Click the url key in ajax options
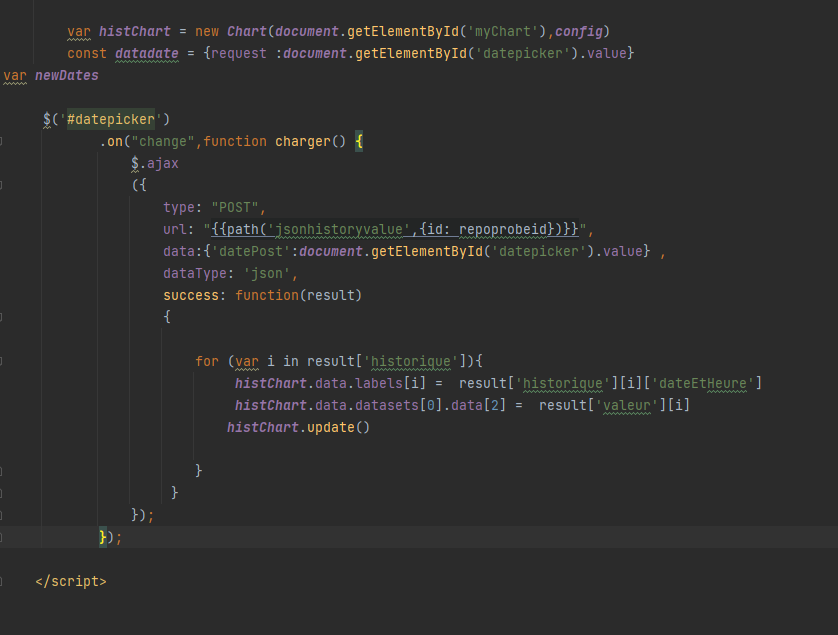838x635 pixels. [x=175, y=229]
